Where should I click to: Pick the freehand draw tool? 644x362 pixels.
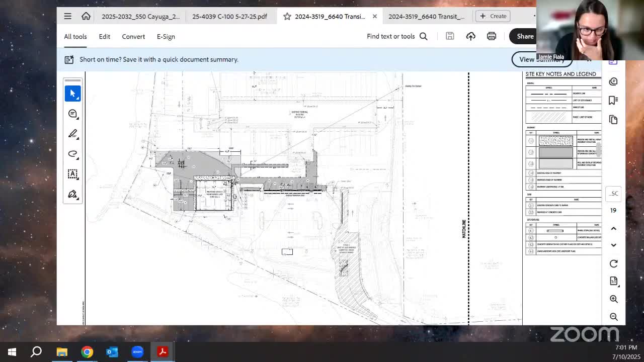[72, 154]
